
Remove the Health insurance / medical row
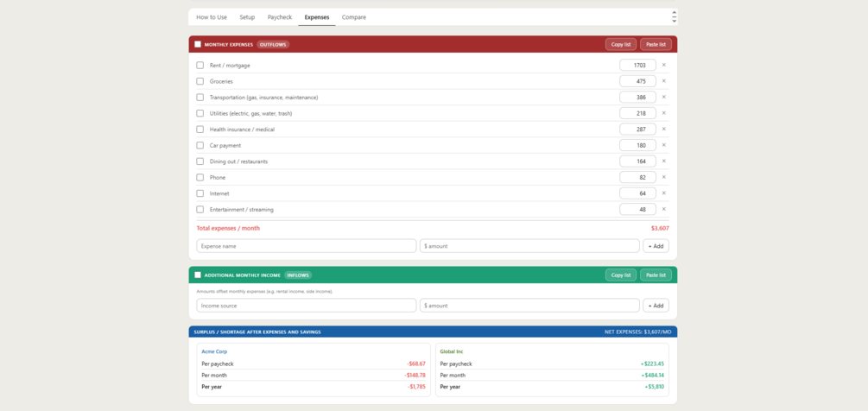(x=663, y=129)
